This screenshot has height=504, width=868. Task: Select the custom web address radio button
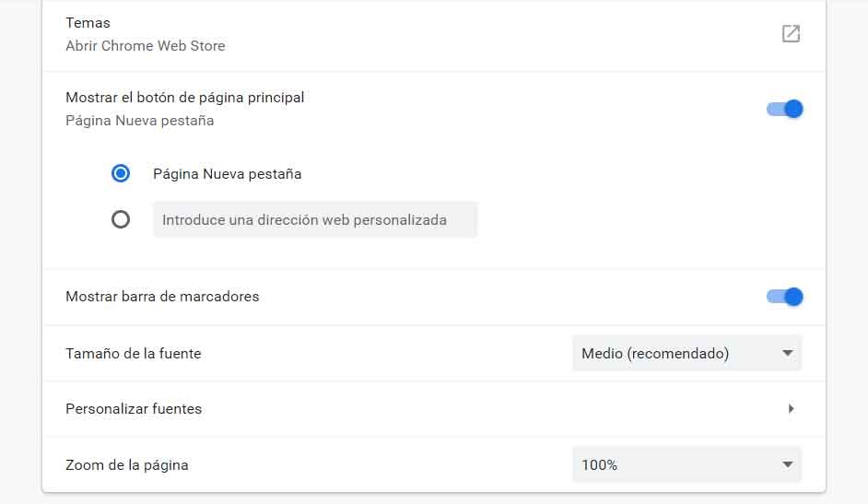121,219
